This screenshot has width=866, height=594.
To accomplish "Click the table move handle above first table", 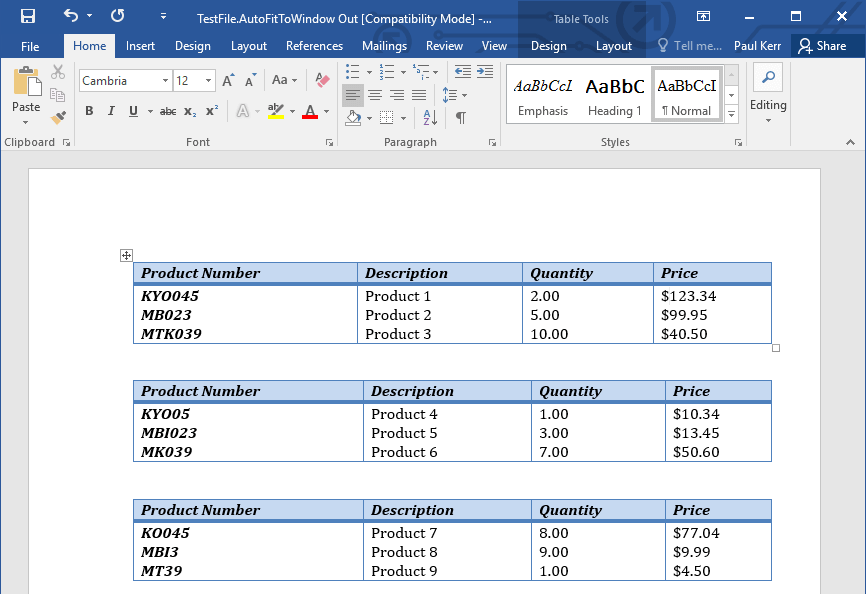I will (x=126, y=255).
